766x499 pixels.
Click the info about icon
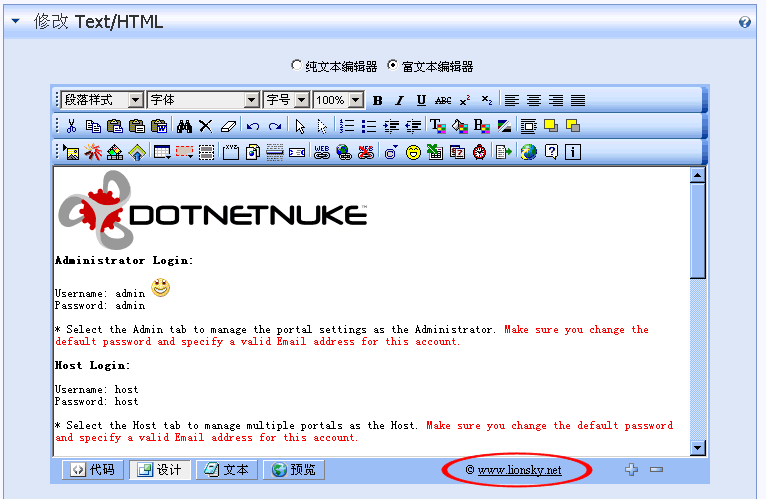pyautogui.click(x=573, y=152)
